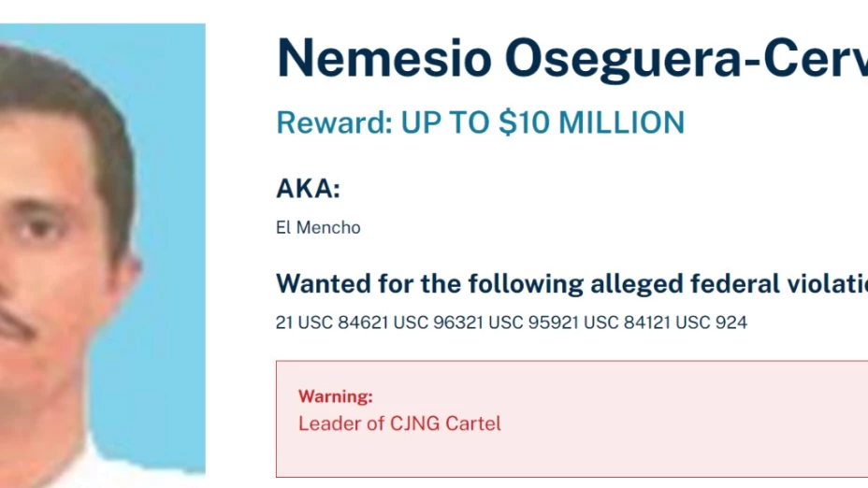Click the wanted person's photo
Screen dimensions: 868x488
pyautogui.click(x=102, y=249)
